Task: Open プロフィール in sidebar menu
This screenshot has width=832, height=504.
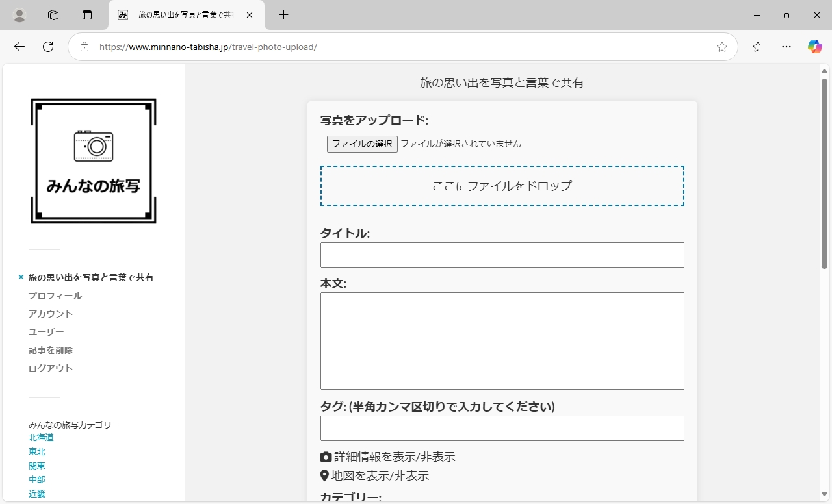Action: point(55,296)
